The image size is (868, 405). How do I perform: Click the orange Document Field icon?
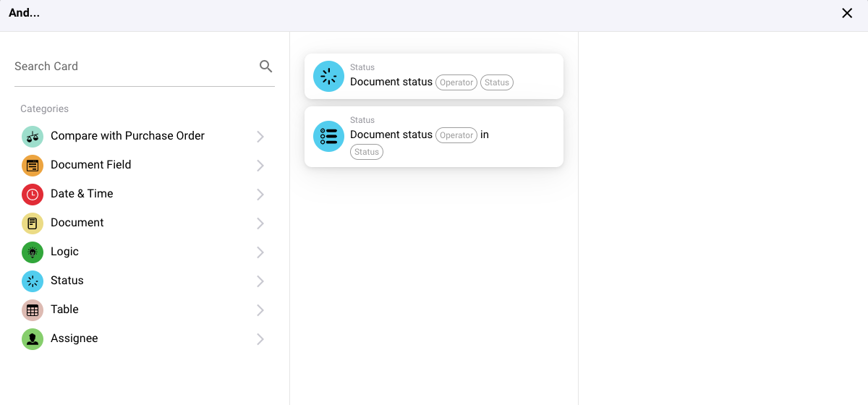(x=33, y=166)
